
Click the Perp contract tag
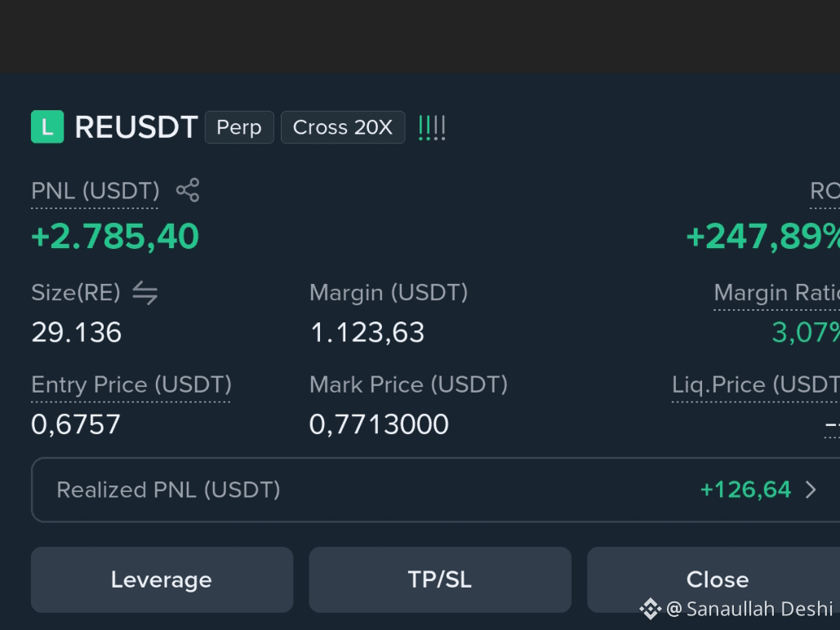239,127
